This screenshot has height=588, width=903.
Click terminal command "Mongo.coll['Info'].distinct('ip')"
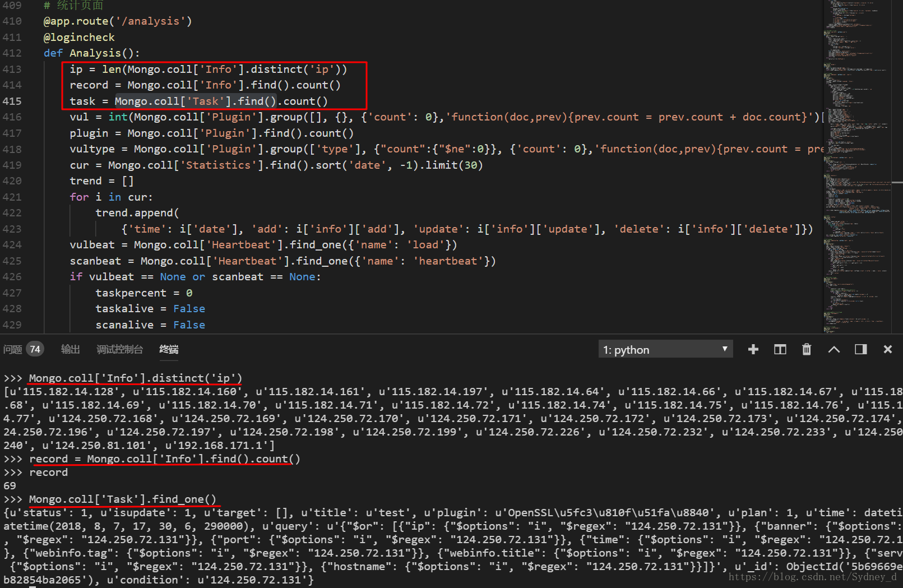click(135, 378)
